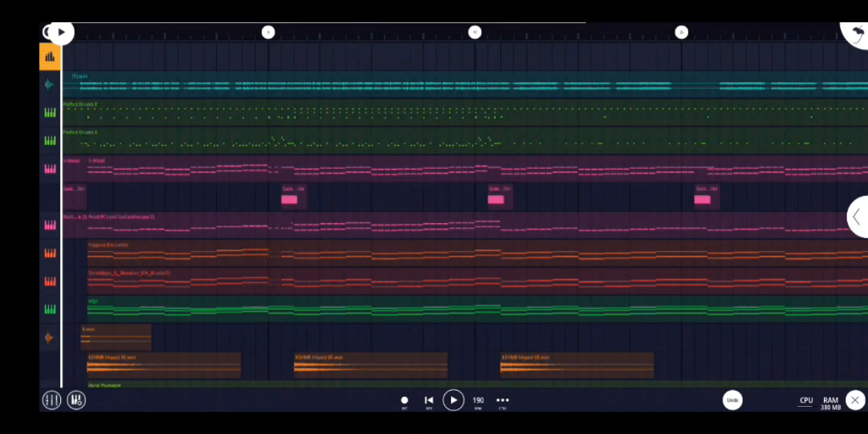This screenshot has width=868, height=434.
Task: Select the second Perfect Drums pattern clip
Action: tap(465, 142)
